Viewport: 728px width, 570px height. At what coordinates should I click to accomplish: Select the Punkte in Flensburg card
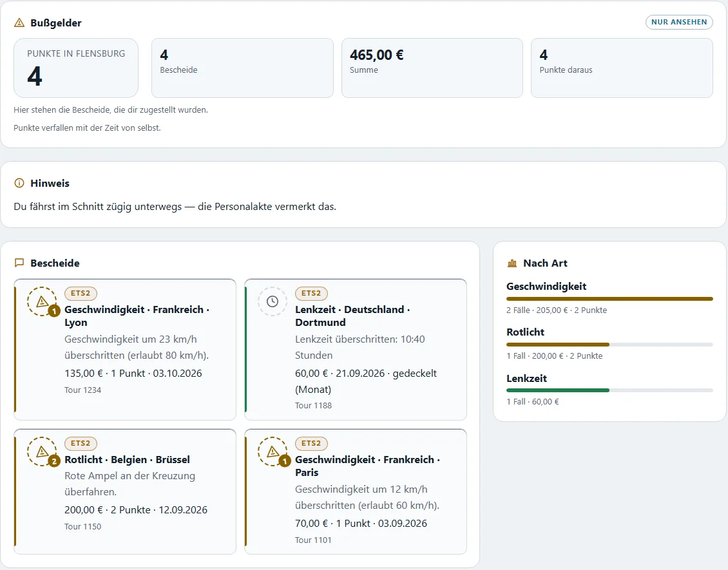pyautogui.click(x=76, y=68)
